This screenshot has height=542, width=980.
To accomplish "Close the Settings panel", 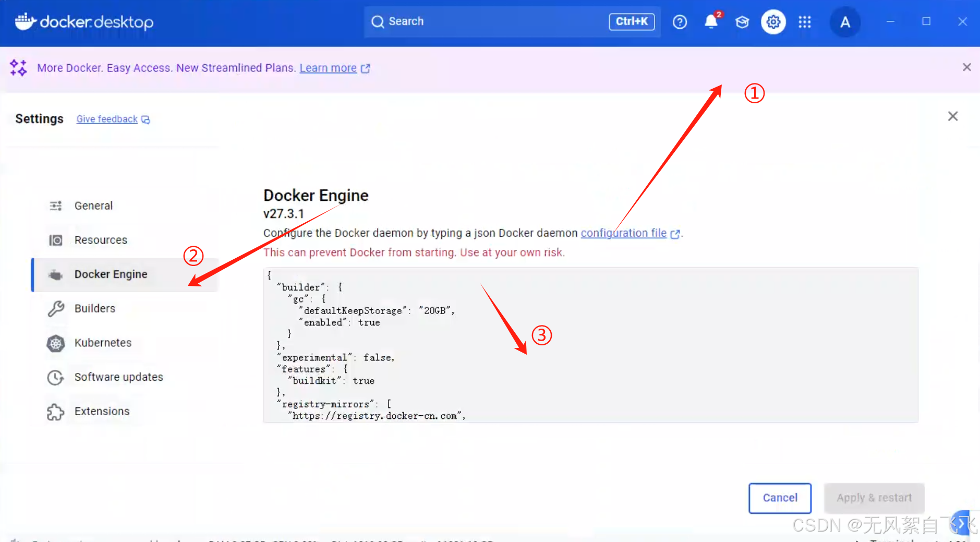I will pyautogui.click(x=952, y=116).
